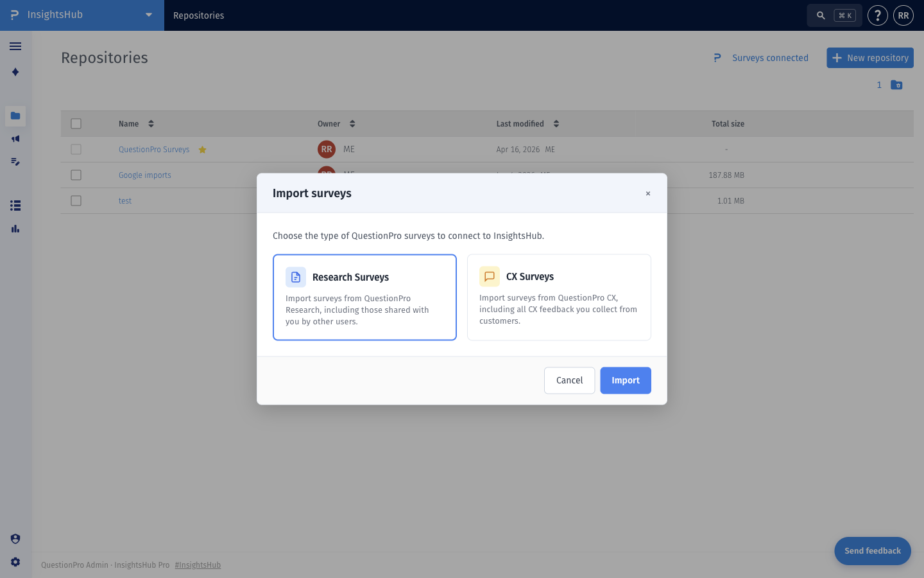Open the admin shield icon in sidebar
Image resolution: width=924 pixels, height=578 pixels.
pos(15,539)
